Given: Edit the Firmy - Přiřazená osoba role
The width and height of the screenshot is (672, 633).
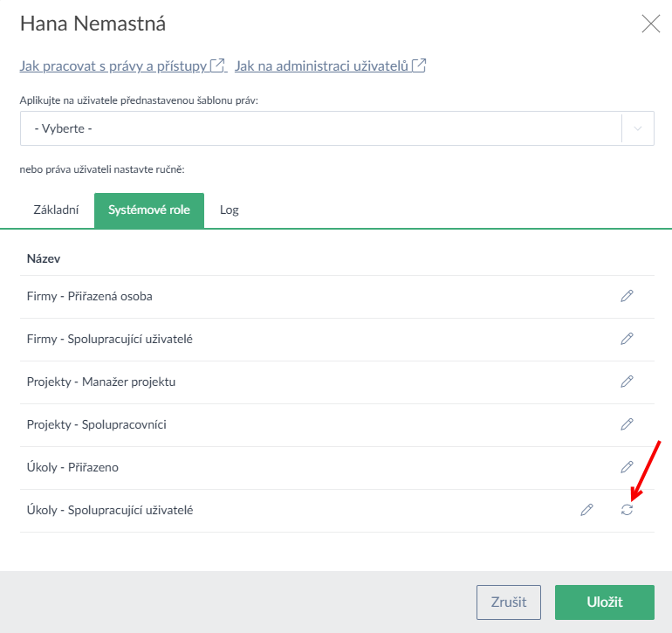Looking at the screenshot, I should coord(627,296).
